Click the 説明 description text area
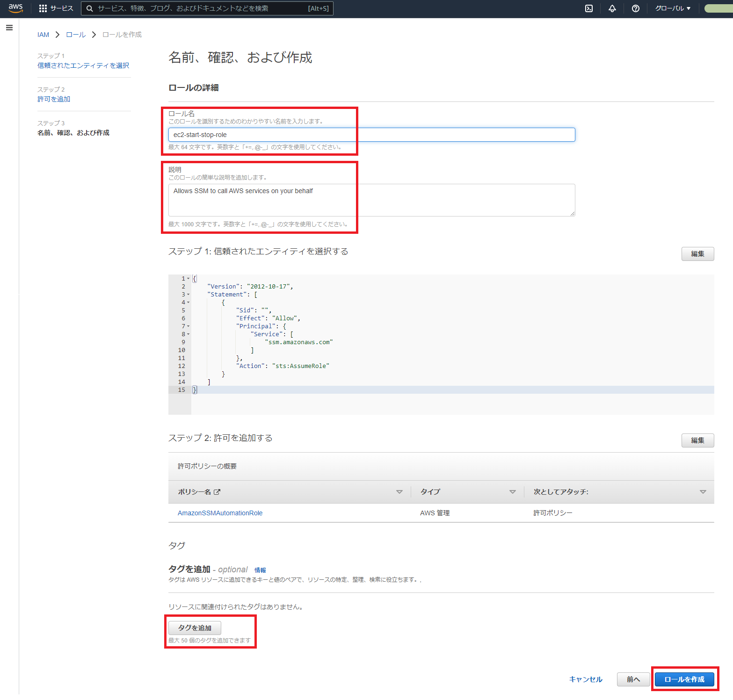Viewport: 733px width, 700px height. (372, 200)
